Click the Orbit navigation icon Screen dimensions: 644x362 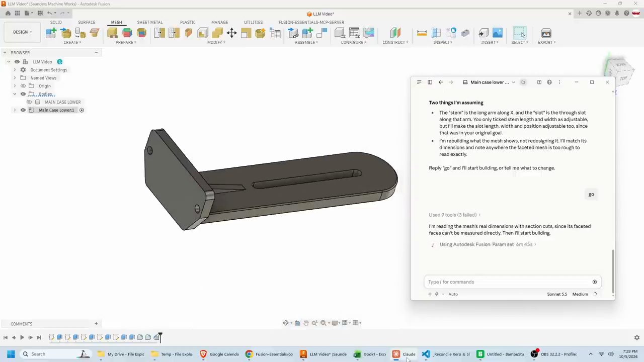(x=286, y=323)
